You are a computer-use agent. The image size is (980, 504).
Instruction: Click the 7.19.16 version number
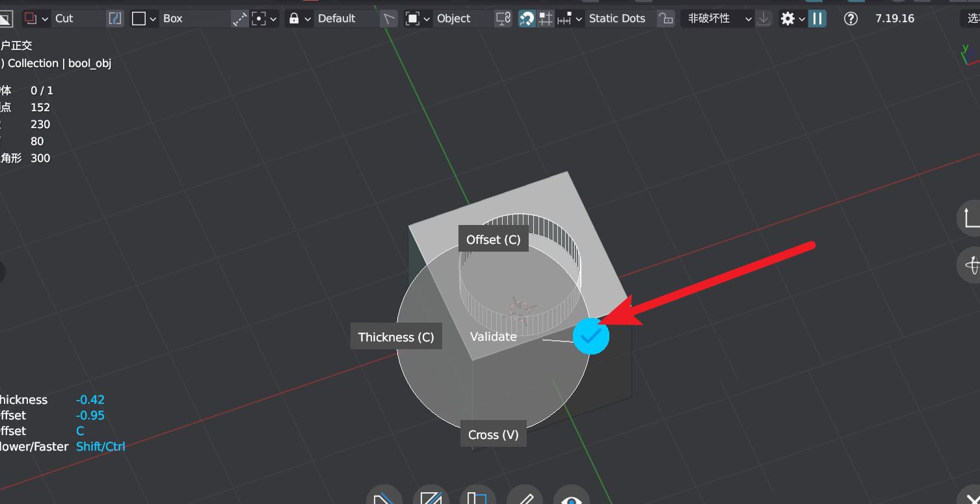pos(895,19)
